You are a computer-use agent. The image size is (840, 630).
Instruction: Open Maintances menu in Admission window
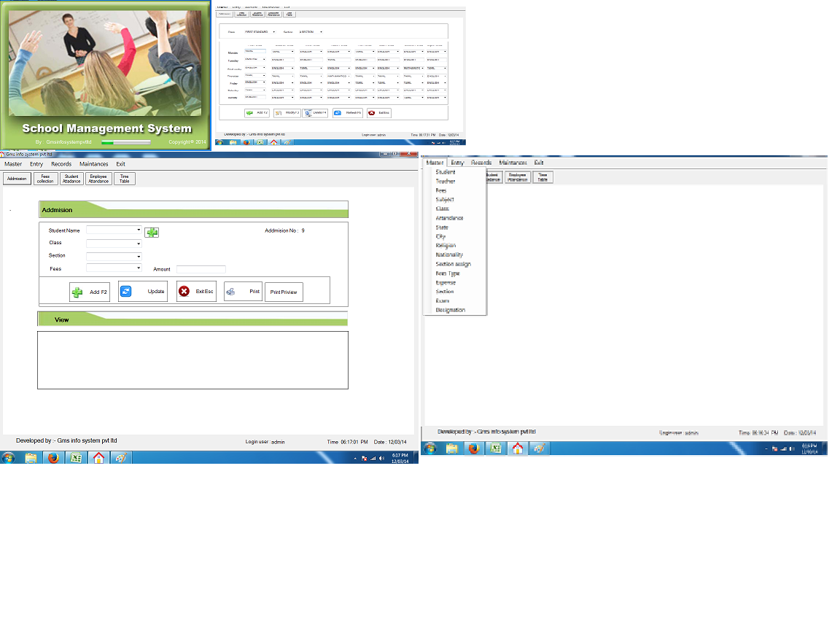pos(94,165)
